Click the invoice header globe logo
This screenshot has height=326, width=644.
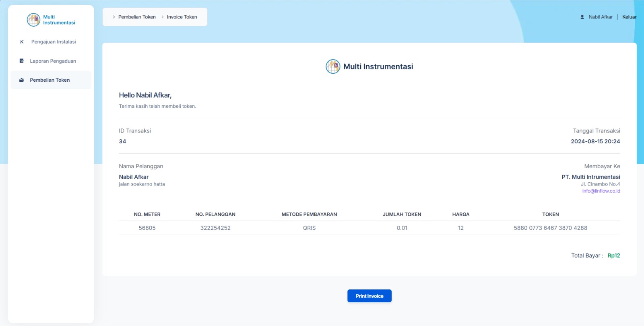[333, 66]
